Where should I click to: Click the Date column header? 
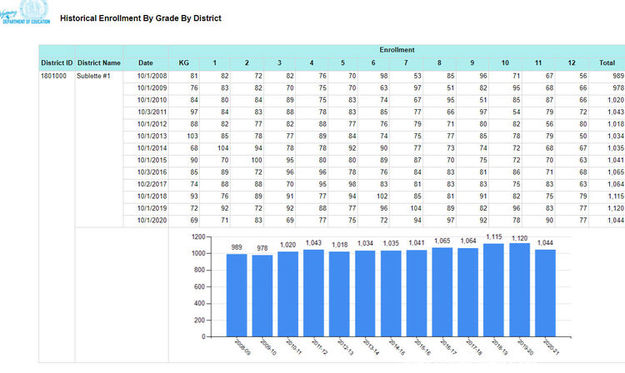click(146, 63)
